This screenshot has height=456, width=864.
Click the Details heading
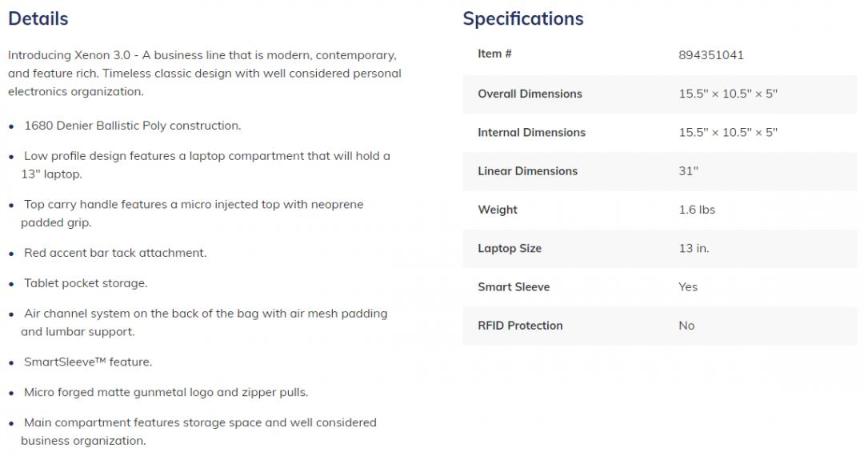coord(38,19)
